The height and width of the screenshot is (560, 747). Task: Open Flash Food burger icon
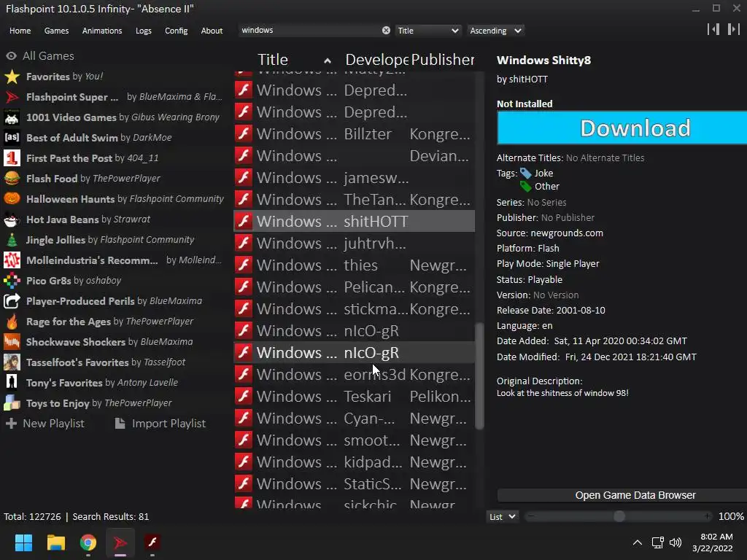(x=12, y=179)
